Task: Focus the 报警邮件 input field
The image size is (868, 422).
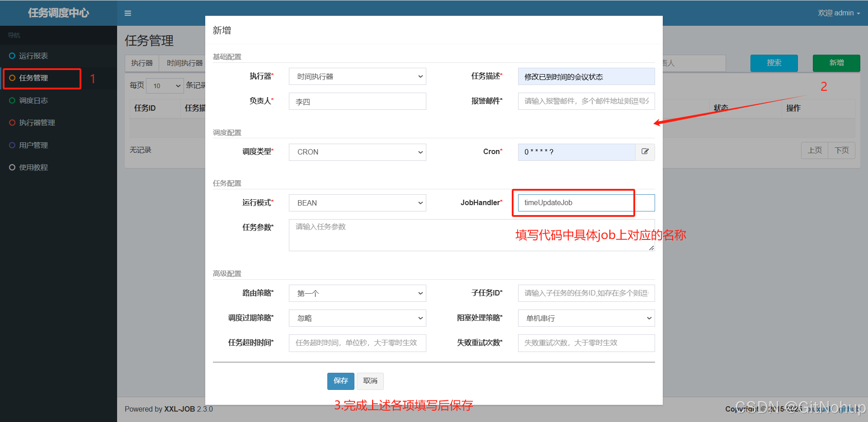Action: pyautogui.click(x=586, y=101)
